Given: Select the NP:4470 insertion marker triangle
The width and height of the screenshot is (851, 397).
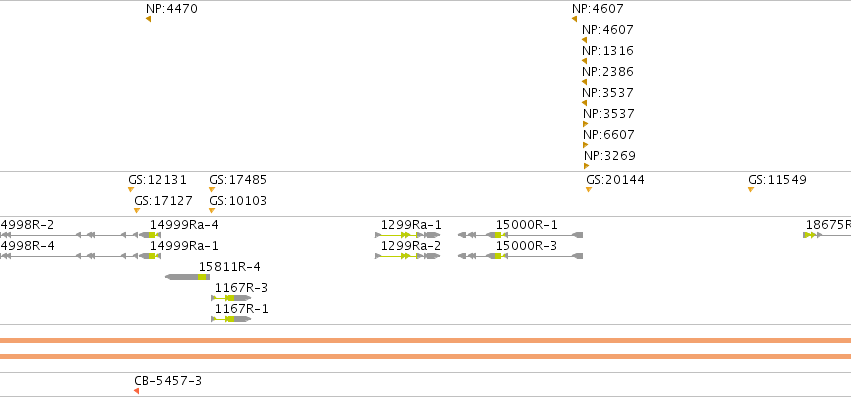Looking at the screenshot, I should [x=148, y=19].
